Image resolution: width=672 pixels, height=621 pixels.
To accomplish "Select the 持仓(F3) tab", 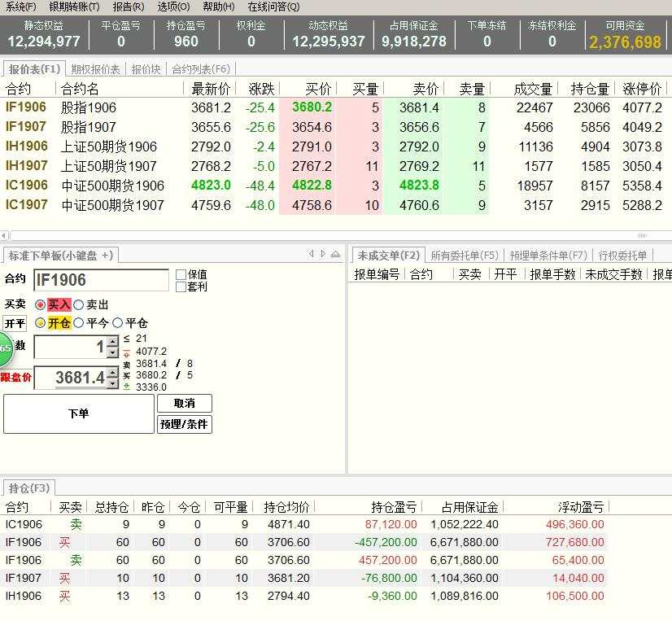I will pos(29,488).
